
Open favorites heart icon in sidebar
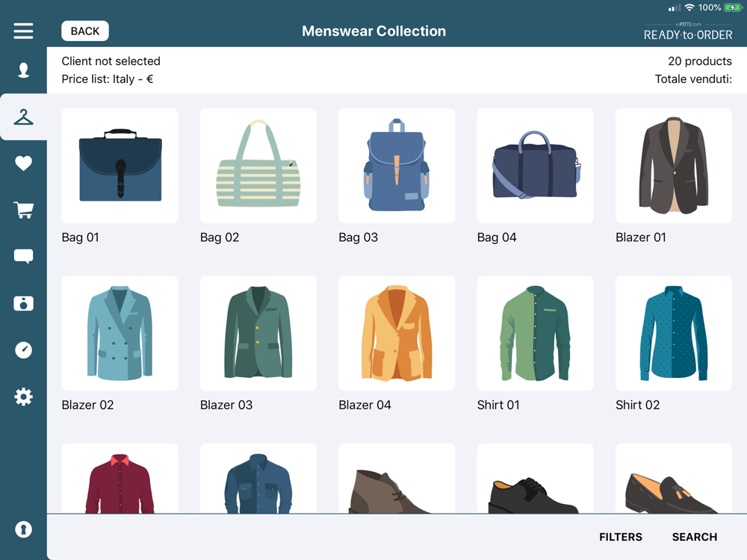[x=23, y=164]
